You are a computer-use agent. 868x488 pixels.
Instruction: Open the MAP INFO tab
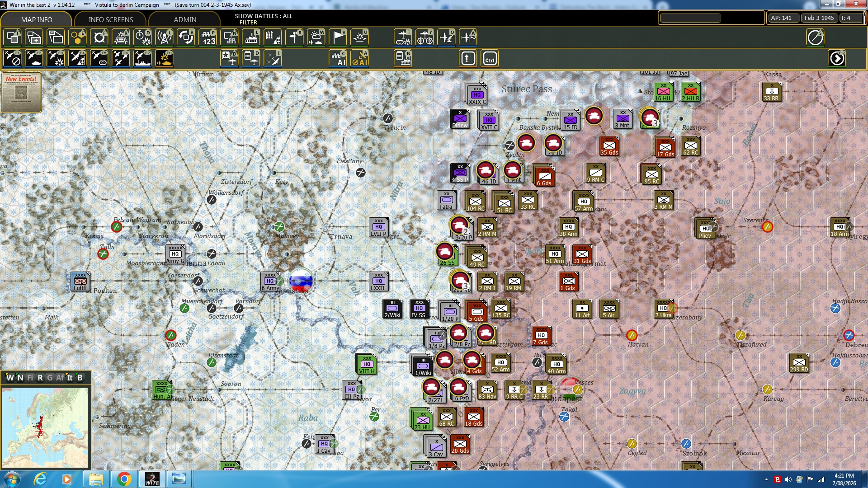coord(37,19)
